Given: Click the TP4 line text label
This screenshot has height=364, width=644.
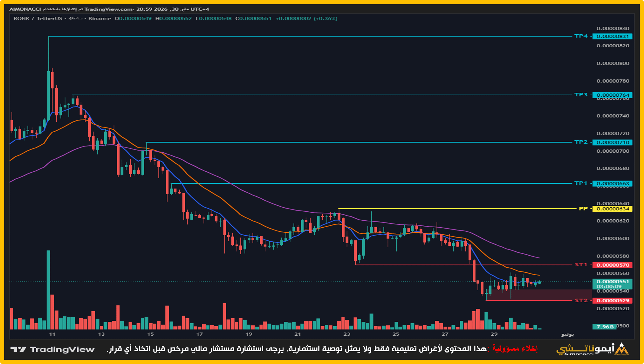Looking at the screenshot, I should point(581,36).
